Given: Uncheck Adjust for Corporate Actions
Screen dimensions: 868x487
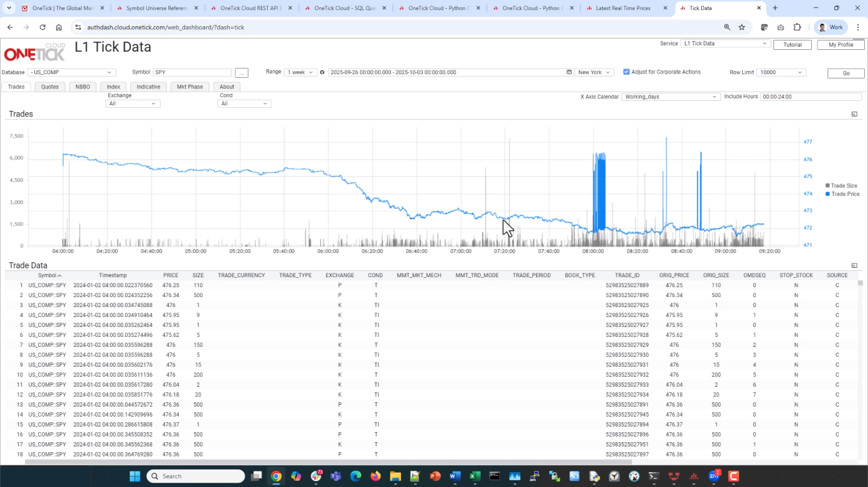Looking at the screenshot, I should [626, 72].
